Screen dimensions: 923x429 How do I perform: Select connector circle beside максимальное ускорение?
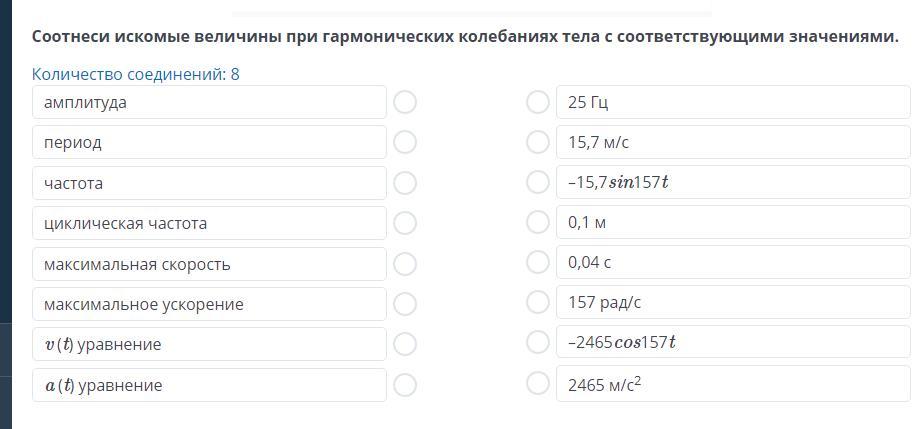[x=405, y=304]
